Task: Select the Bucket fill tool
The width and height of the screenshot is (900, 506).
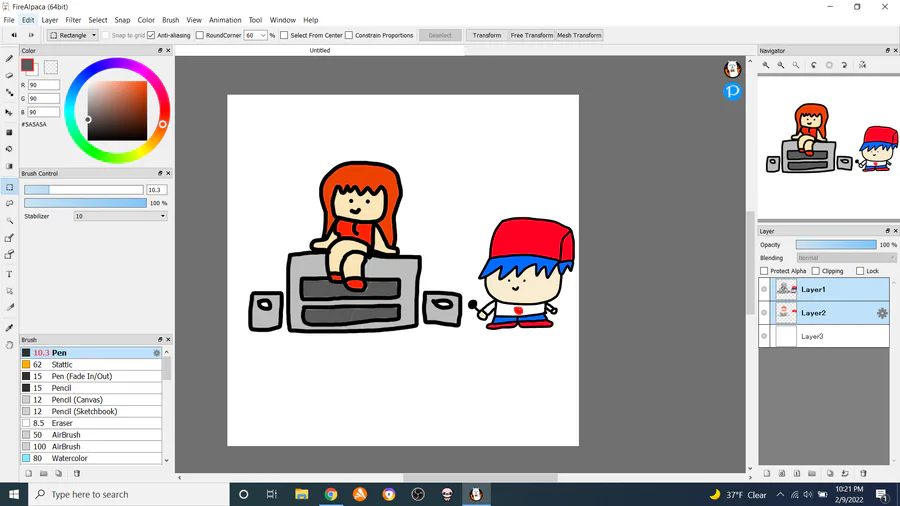Action: click(9, 149)
